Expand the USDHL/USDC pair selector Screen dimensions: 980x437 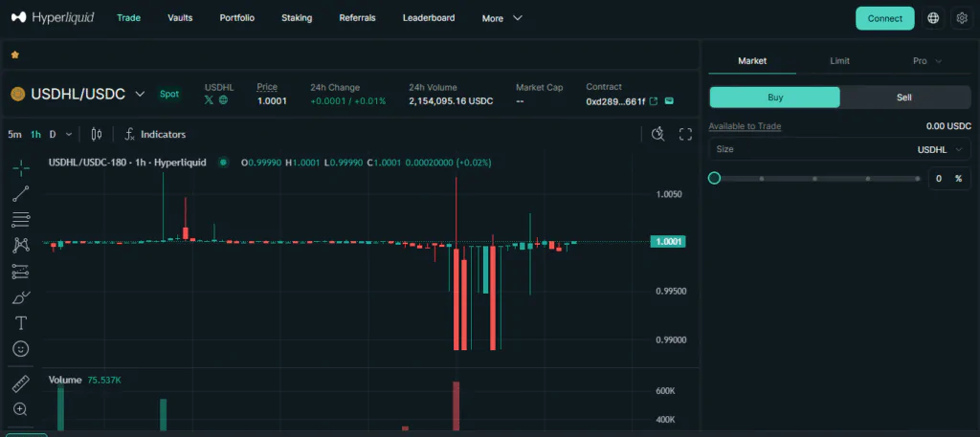pyautogui.click(x=140, y=94)
